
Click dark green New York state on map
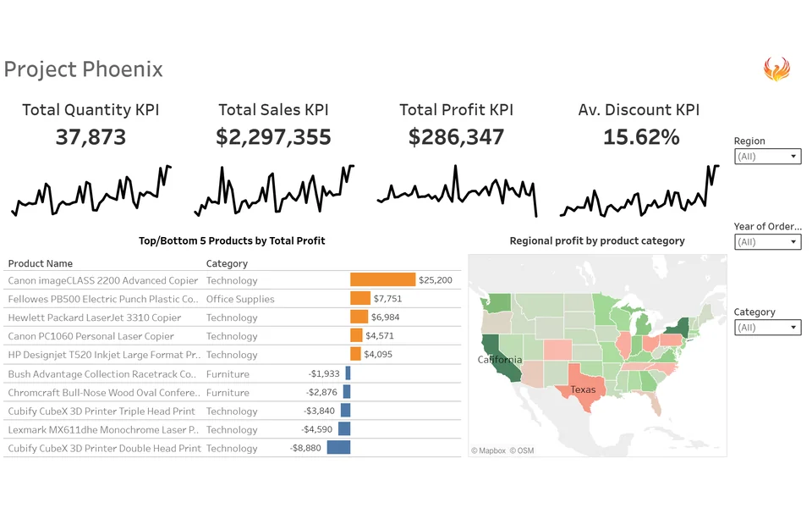(x=678, y=328)
